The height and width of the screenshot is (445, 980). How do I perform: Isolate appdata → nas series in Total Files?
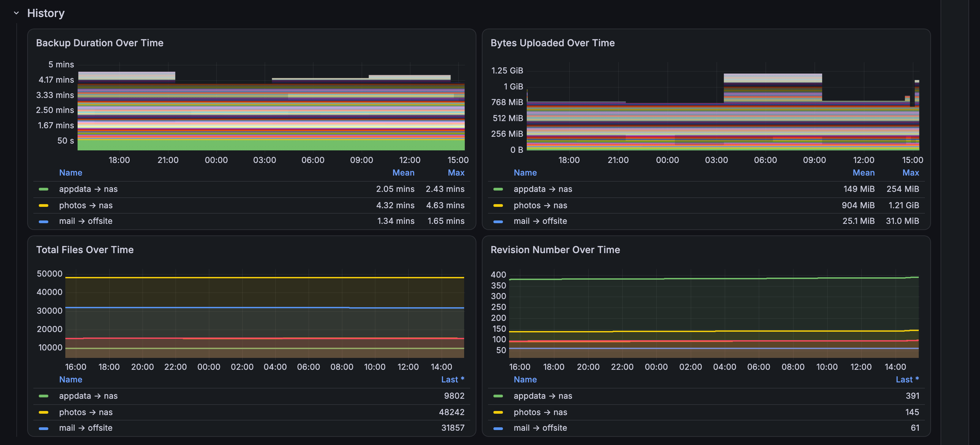[x=88, y=396]
